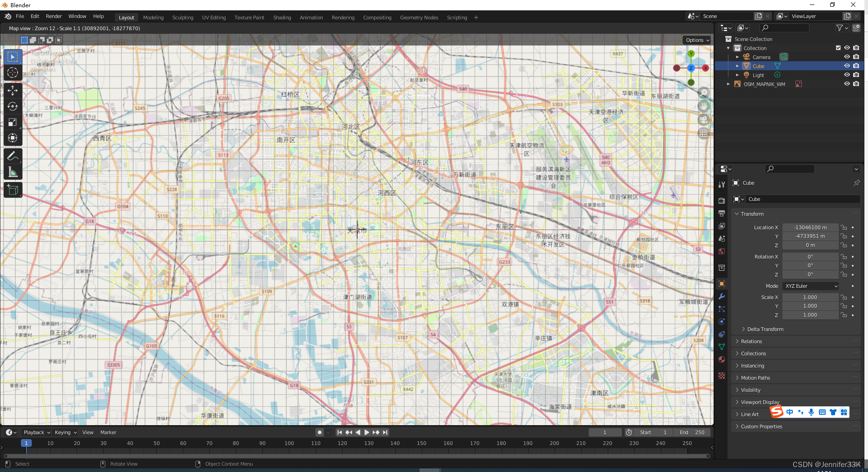Click the End frame 250 field
Image resolution: width=868 pixels, height=472 pixels.
tap(692, 432)
